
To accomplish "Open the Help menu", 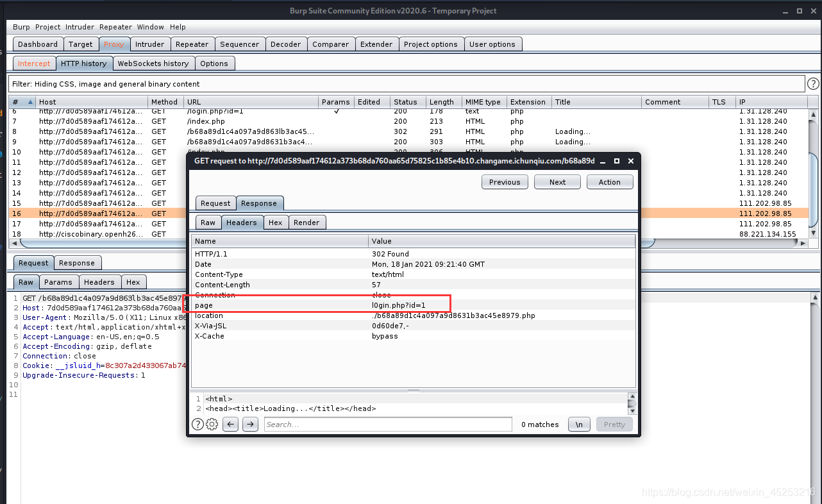I will 178,27.
